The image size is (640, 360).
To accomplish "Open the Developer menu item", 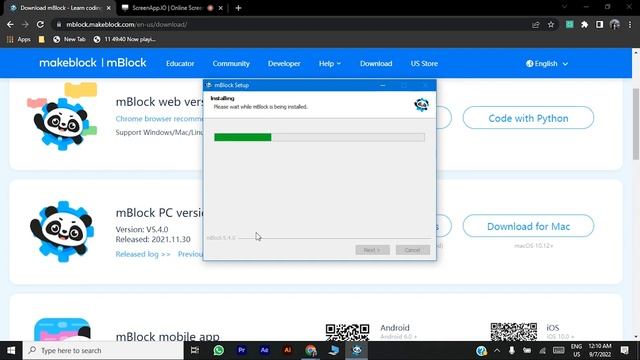I will point(284,64).
